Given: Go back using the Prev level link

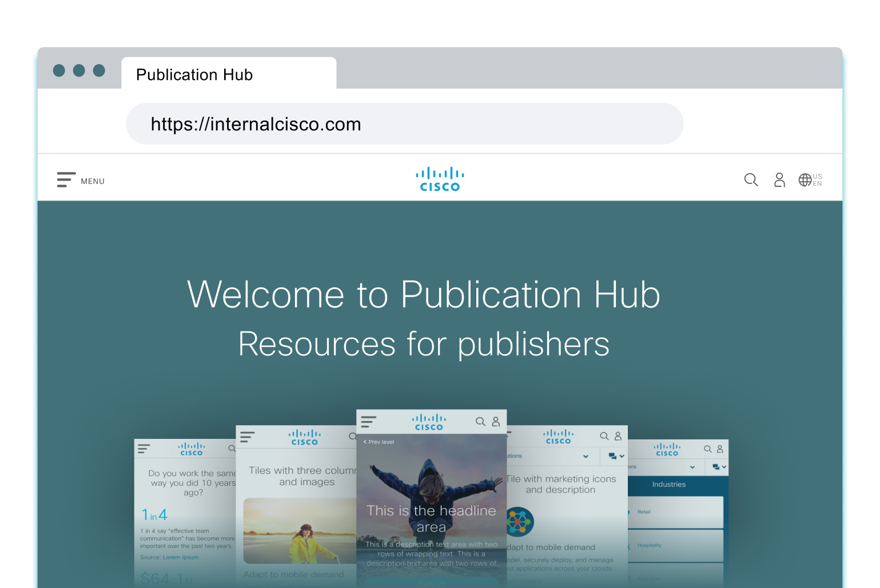Looking at the screenshot, I should [x=379, y=442].
